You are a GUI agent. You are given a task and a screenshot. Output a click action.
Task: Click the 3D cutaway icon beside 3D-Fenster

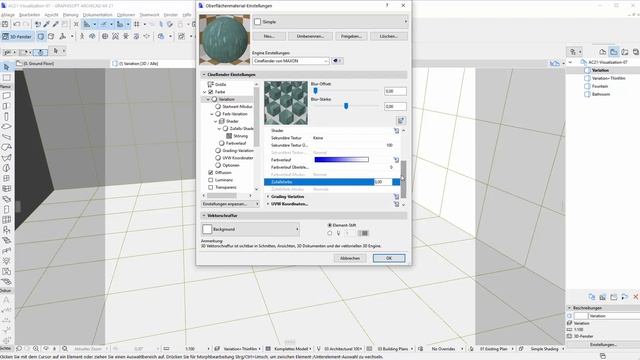(x=41, y=36)
